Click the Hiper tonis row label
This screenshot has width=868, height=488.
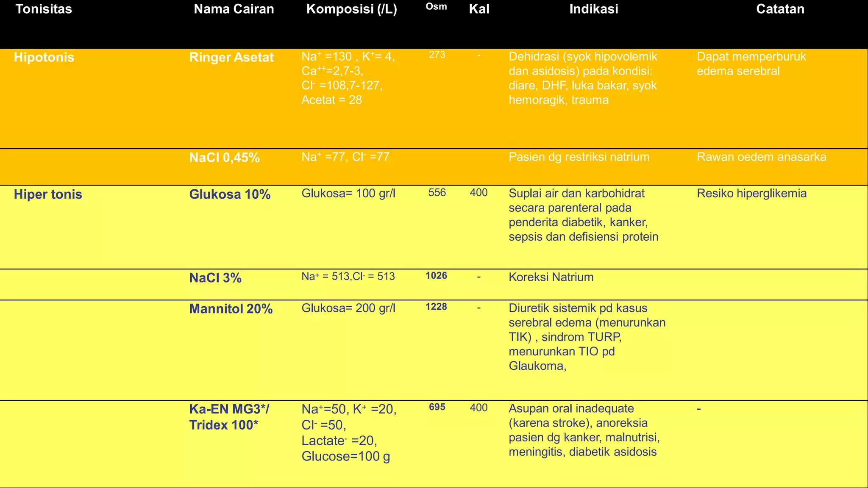[x=48, y=195]
